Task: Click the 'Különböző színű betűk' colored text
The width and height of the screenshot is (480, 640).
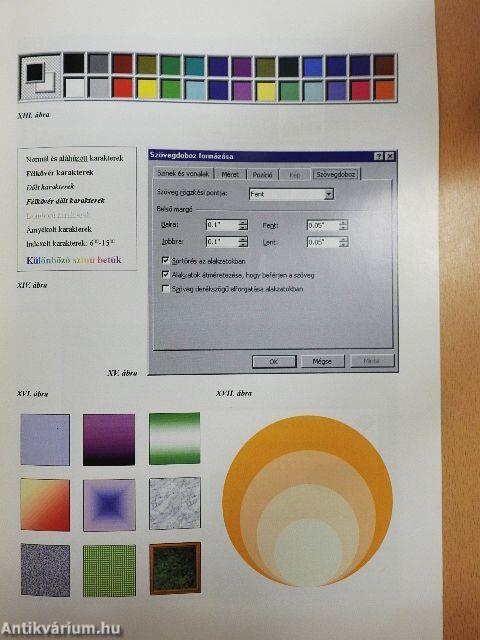Action: (74, 260)
